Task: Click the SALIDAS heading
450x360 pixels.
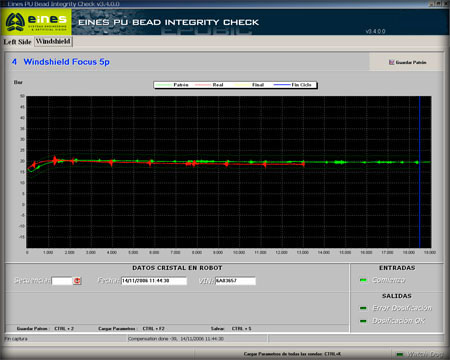Action: [397, 296]
